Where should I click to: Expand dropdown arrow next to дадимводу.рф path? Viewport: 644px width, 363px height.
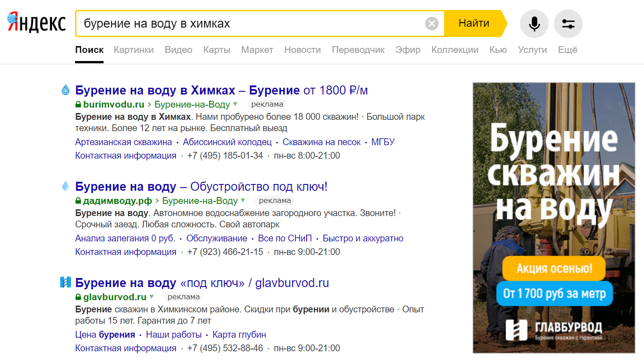point(243,201)
